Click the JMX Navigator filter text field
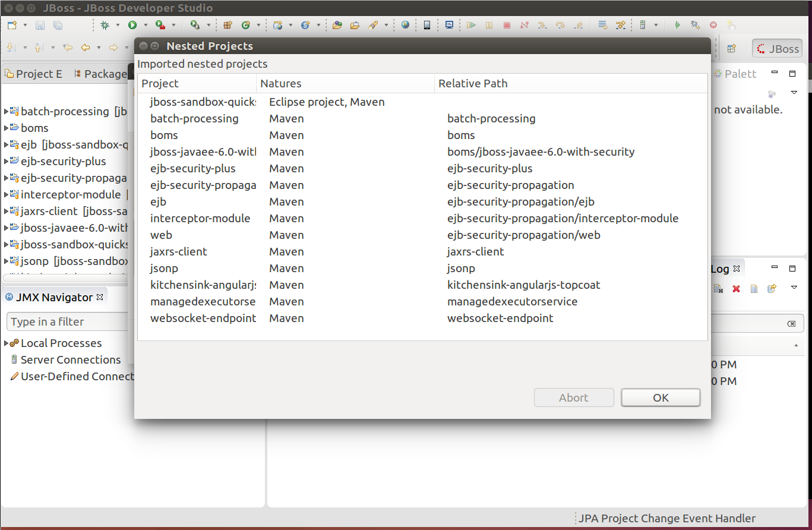 67,321
